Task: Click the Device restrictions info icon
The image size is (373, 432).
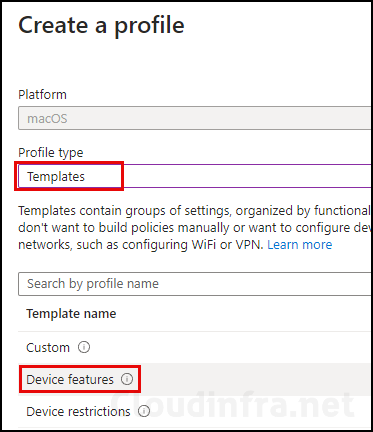Action: tap(144, 411)
